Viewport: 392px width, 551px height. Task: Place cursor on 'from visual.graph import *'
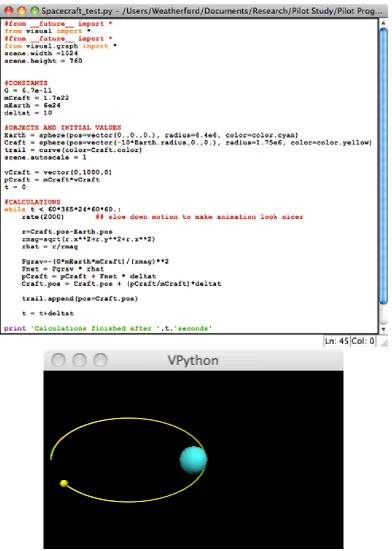click(x=60, y=46)
